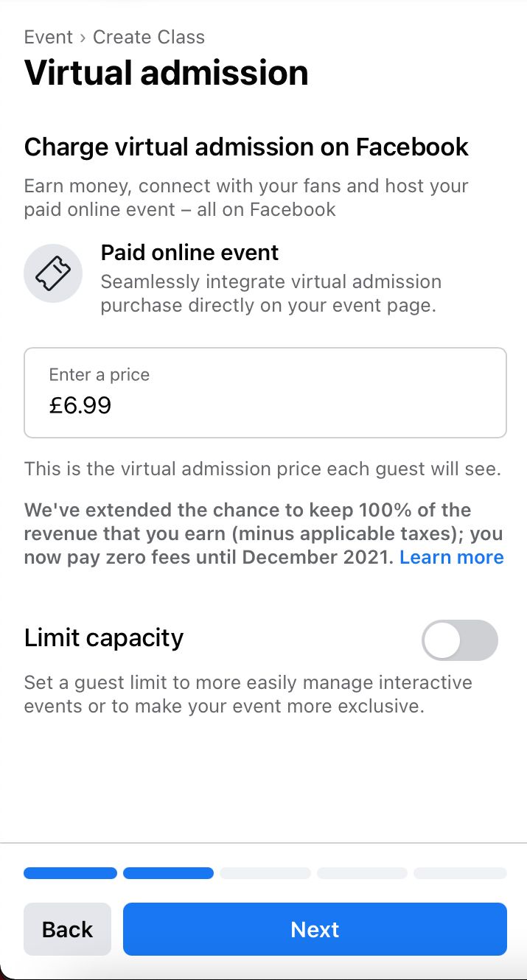This screenshot has height=980, width=527.
Task: Click the ticket icon for Paid online event
Action: point(53,273)
